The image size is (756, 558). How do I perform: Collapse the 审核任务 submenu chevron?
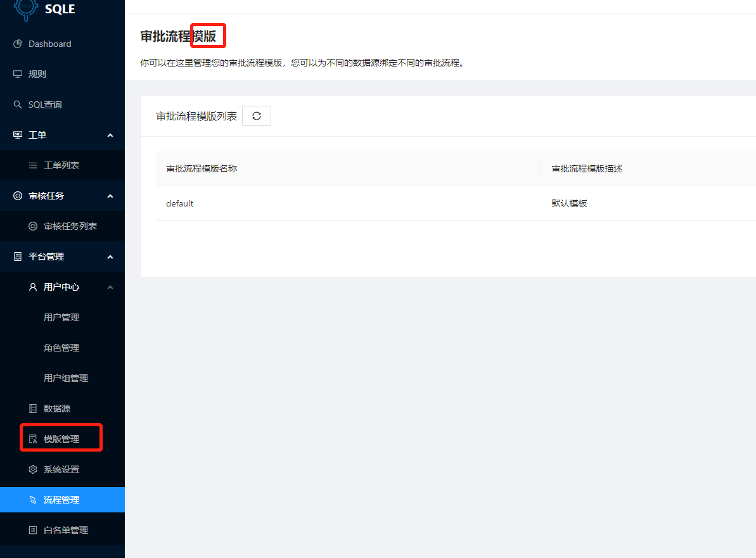click(110, 196)
